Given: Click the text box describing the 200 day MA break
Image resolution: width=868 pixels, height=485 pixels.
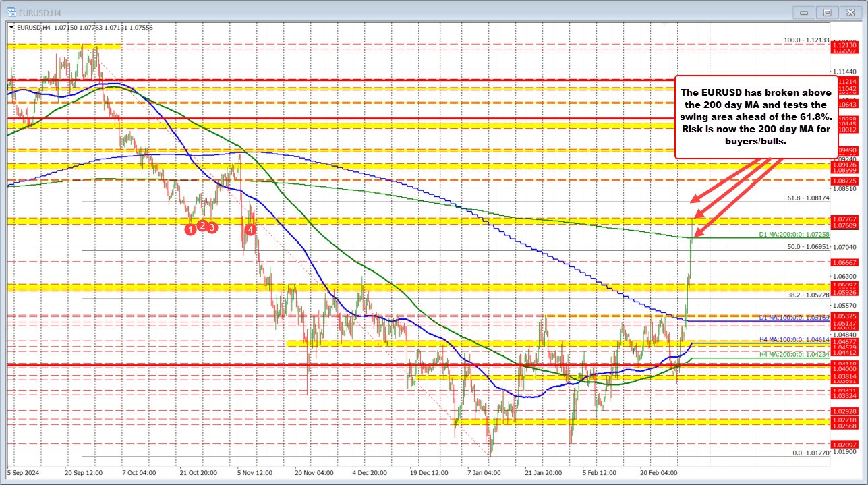Looking at the screenshot, I should point(755,119).
